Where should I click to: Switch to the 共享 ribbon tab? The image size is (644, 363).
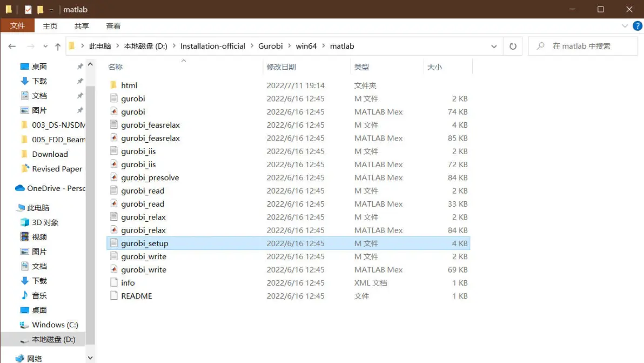[x=82, y=26]
